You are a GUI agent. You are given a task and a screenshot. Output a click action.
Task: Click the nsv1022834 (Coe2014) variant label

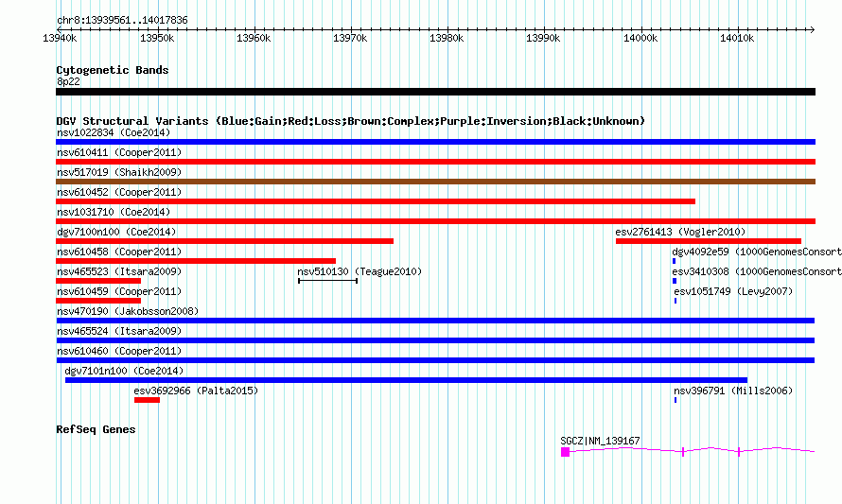coord(114,132)
